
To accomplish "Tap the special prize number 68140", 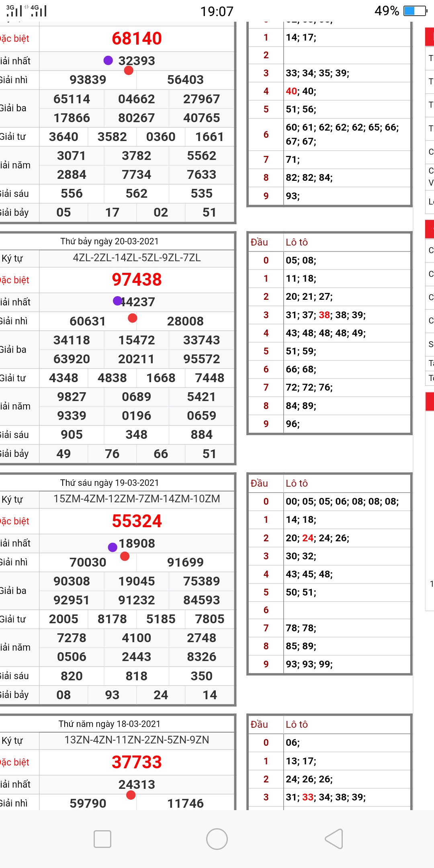I will (x=137, y=39).
